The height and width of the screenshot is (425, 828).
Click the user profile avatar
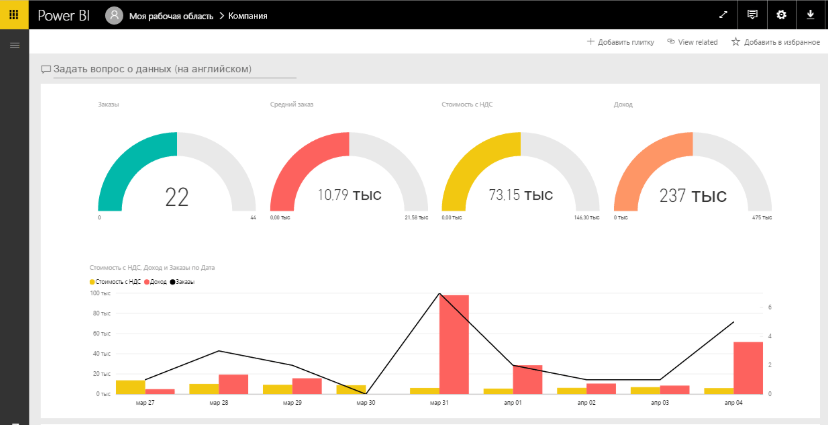click(x=114, y=15)
